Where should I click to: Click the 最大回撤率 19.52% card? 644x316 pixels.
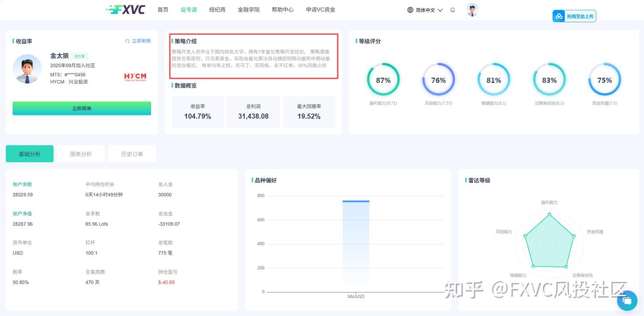(309, 112)
